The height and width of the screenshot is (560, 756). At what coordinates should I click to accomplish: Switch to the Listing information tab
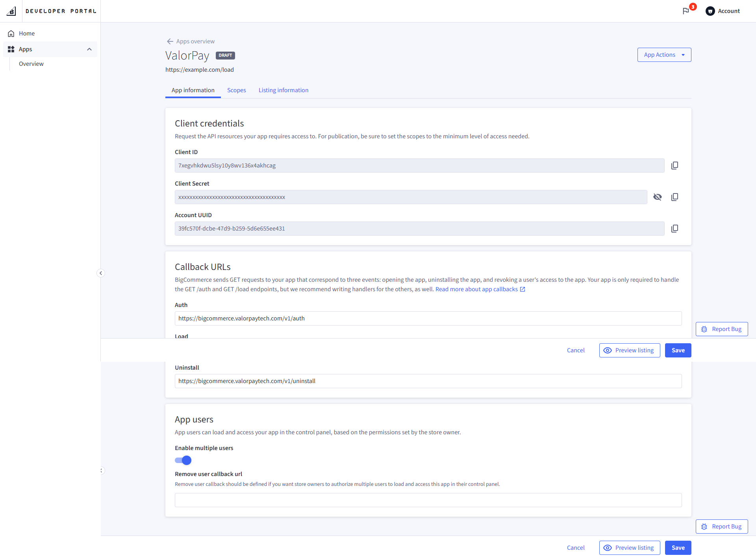point(283,90)
